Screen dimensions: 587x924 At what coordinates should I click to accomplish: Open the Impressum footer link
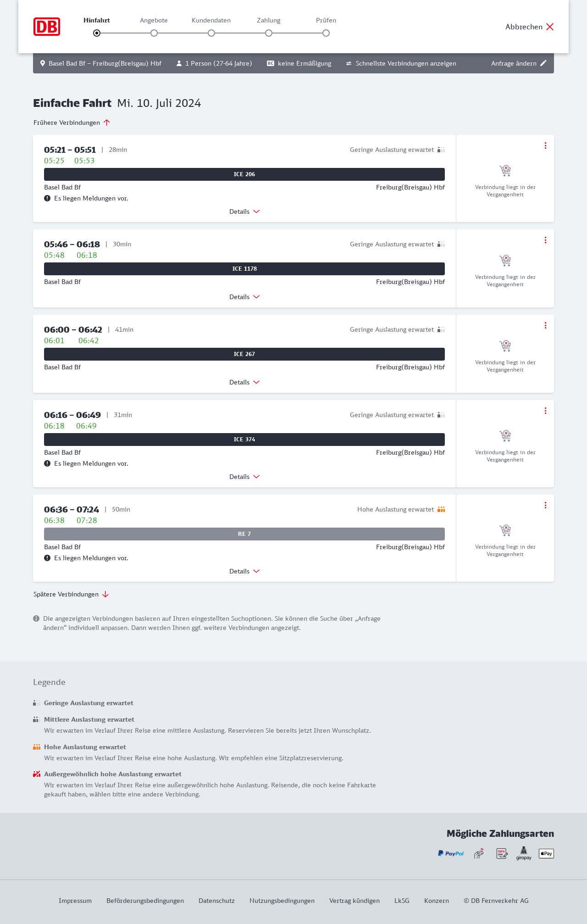75,901
